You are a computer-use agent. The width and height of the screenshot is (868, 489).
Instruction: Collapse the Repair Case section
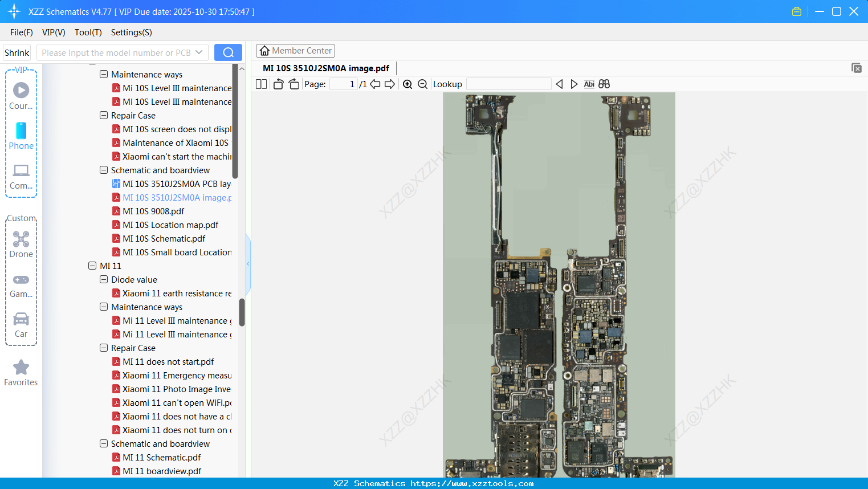(104, 115)
